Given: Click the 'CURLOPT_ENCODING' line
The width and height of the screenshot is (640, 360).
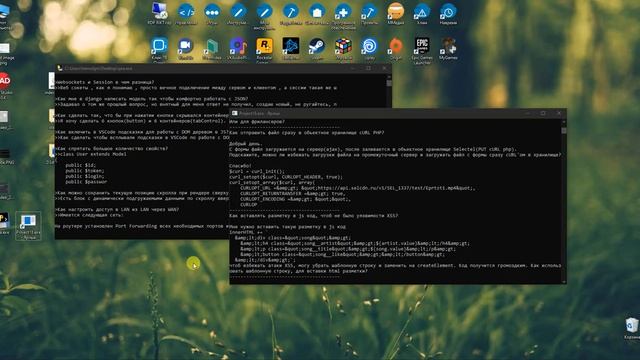Looking at the screenshot, I should (296, 199).
